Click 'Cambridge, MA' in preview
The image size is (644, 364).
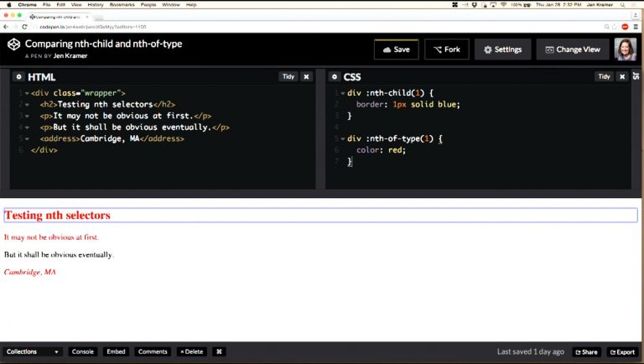(29, 272)
